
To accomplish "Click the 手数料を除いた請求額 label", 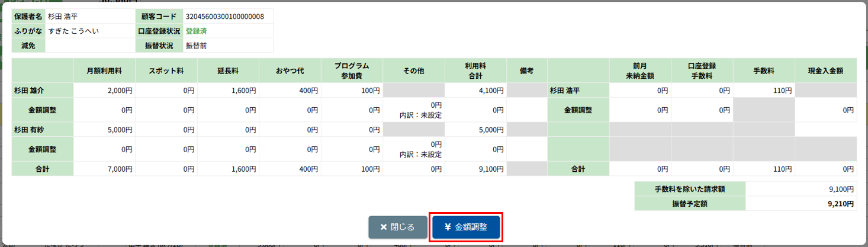I will tap(690, 190).
